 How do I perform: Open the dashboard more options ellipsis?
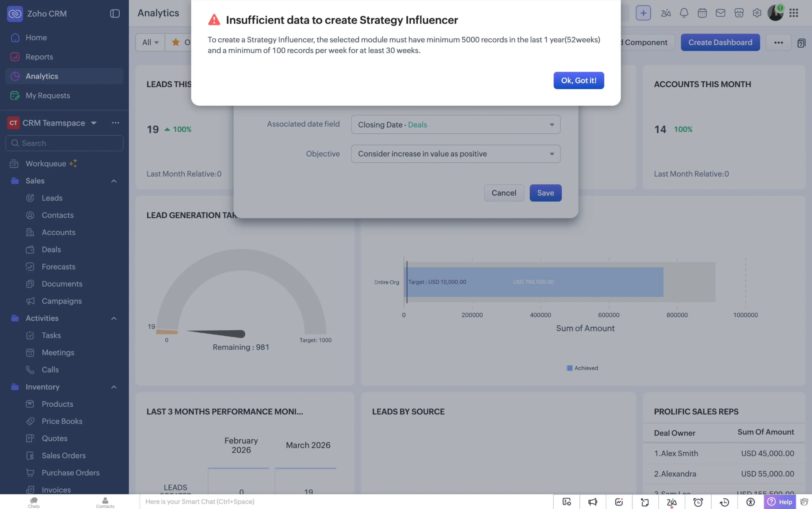point(778,42)
